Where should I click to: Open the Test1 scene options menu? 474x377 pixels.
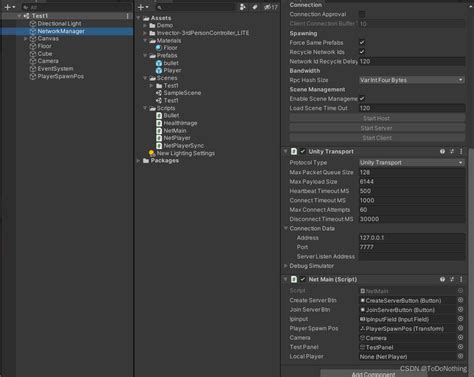[x=127, y=16]
